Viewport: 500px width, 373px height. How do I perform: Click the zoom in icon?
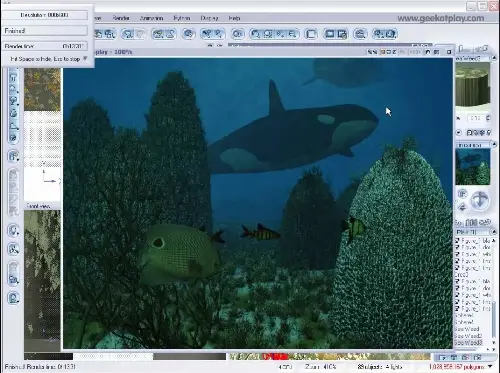click(280, 34)
